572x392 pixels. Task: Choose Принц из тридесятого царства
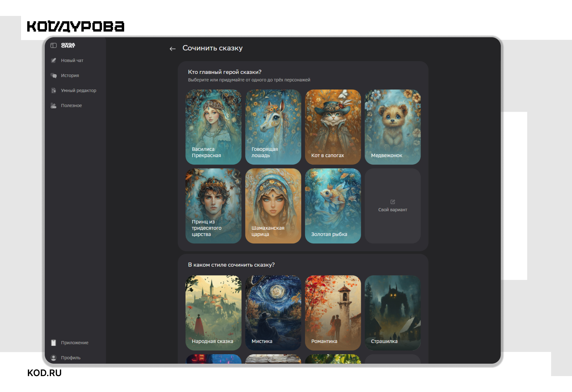[213, 206]
